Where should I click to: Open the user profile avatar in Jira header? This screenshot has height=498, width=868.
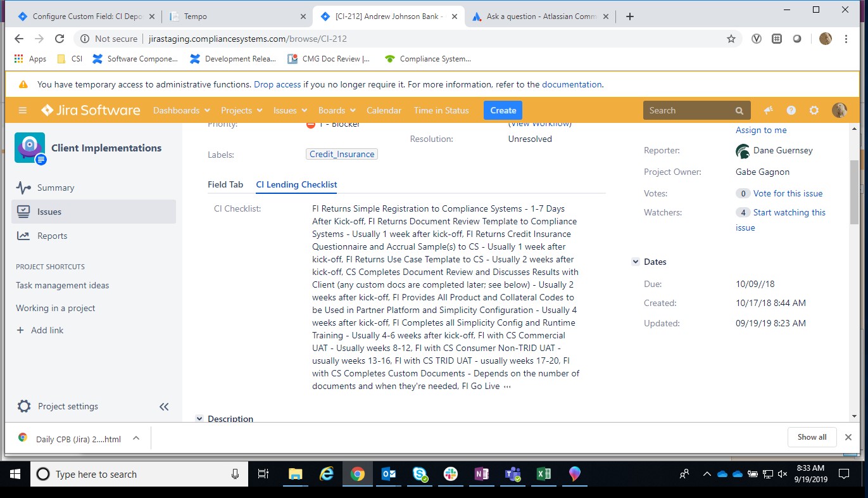840,110
